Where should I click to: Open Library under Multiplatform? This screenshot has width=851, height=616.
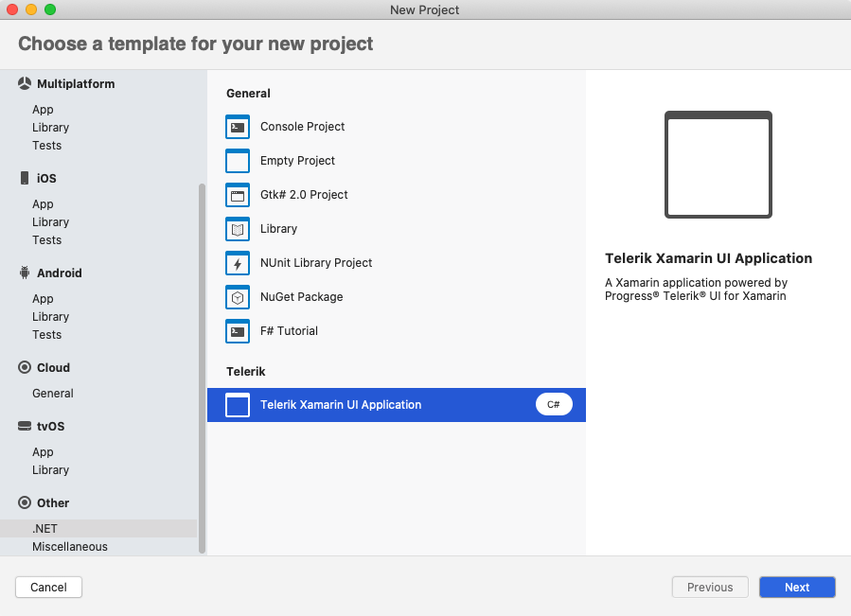click(x=50, y=128)
